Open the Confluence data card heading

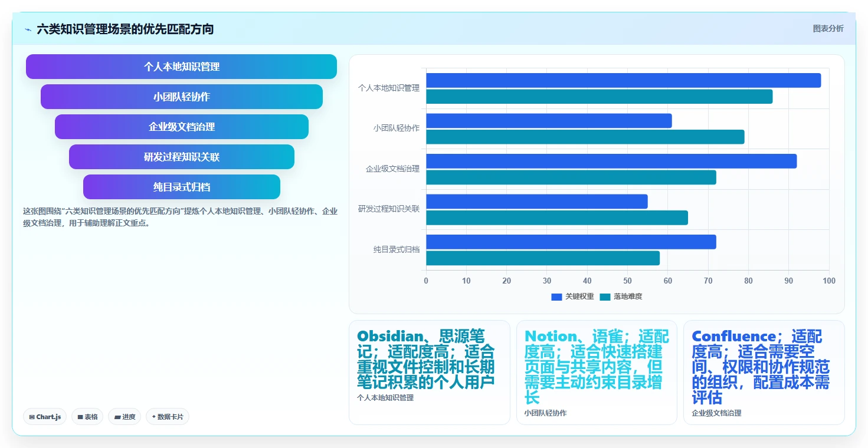pyautogui.click(x=761, y=367)
